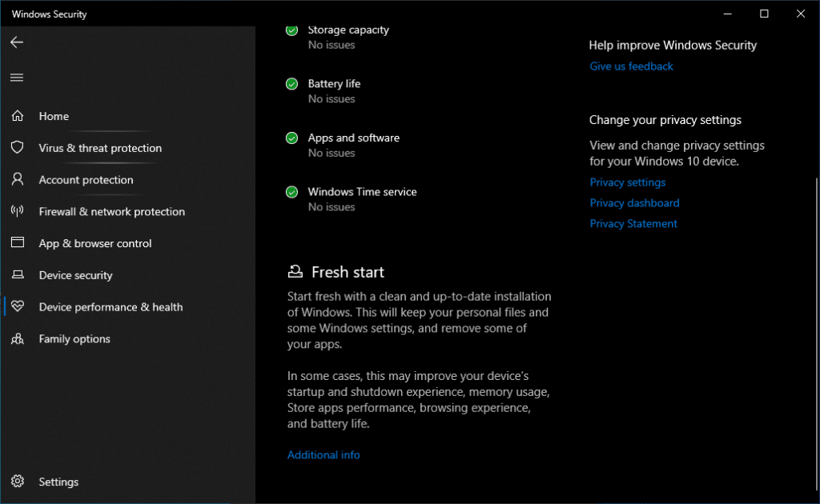Viewport: 820px width, 504px height.
Task: Collapse the navigation pane via hamburger menu
Action: pos(16,77)
